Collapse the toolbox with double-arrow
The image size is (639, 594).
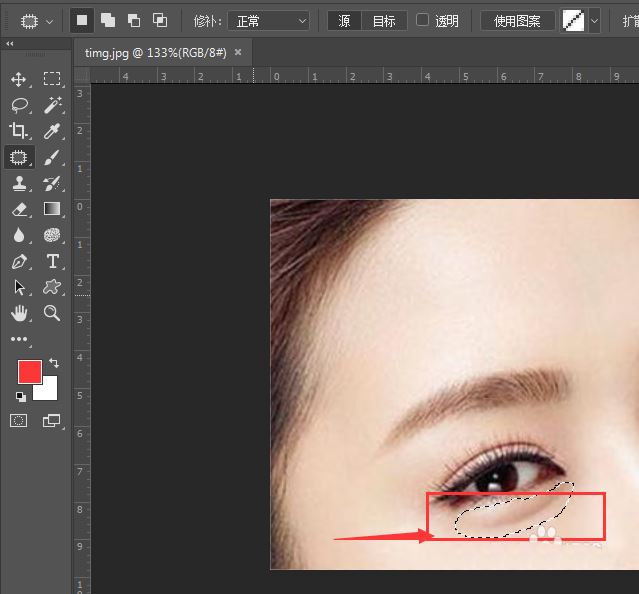[x=10, y=44]
